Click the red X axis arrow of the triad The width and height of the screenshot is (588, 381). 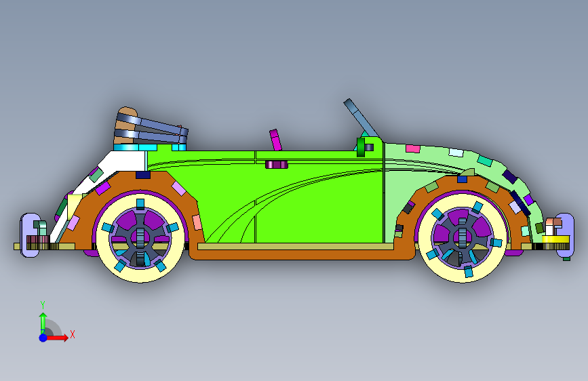(58, 338)
